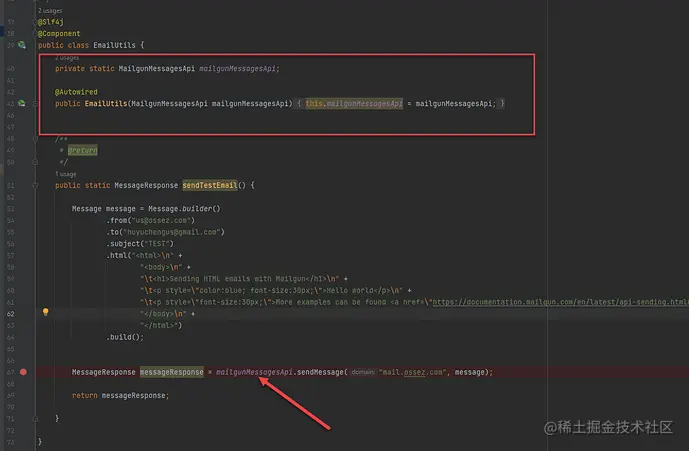689x451 pixels.
Task: Click the "</html>" string on line 63
Action: [159, 326]
